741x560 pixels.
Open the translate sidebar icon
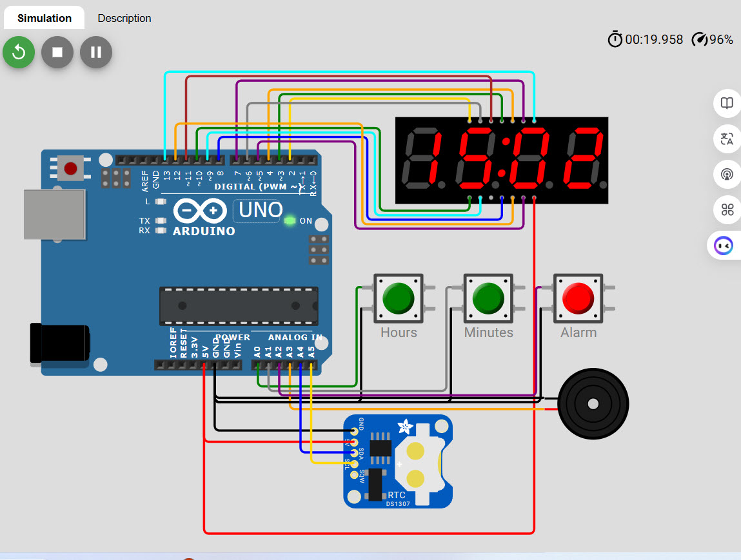pyautogui.click(x=727, y=139)
